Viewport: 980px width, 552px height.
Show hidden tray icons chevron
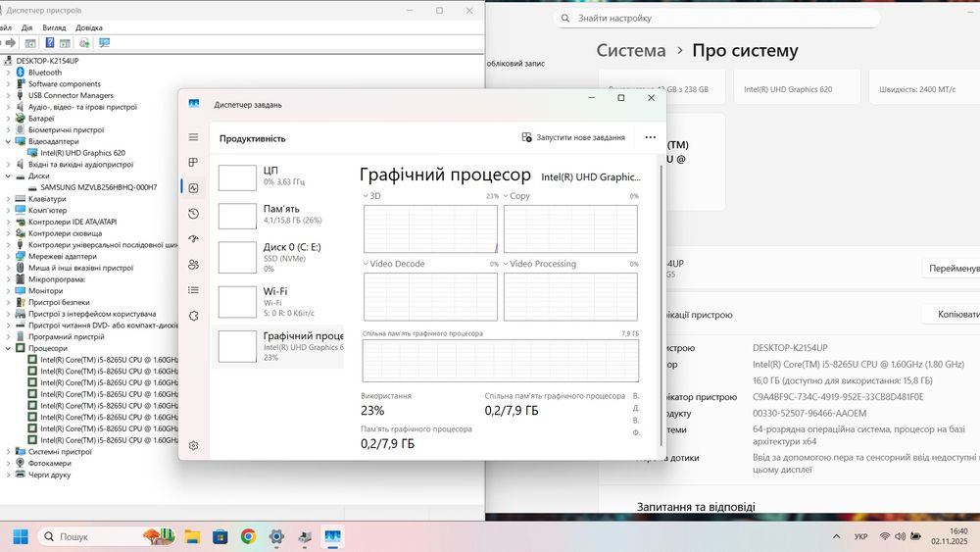836,536
